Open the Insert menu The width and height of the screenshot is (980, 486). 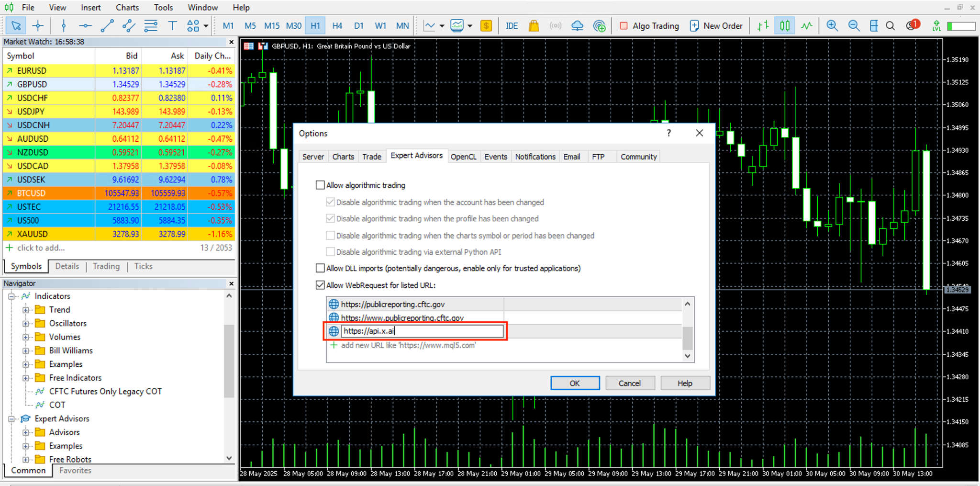coord(90,8)
